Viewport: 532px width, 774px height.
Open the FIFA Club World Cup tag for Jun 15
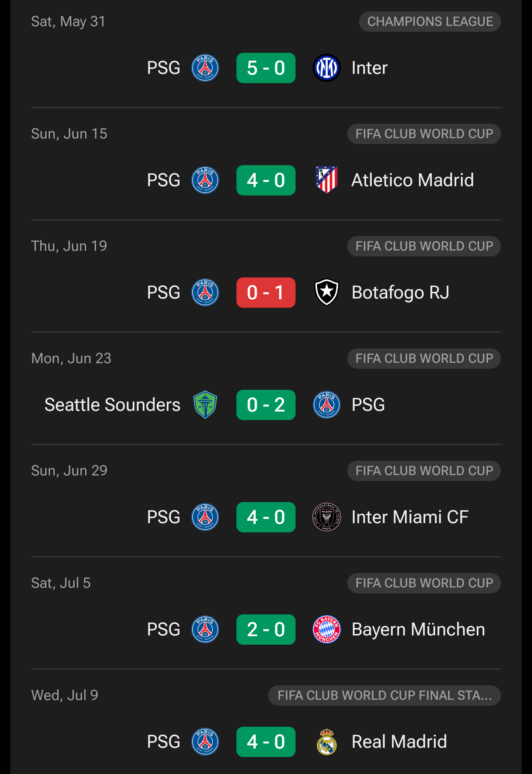point(424,134)
